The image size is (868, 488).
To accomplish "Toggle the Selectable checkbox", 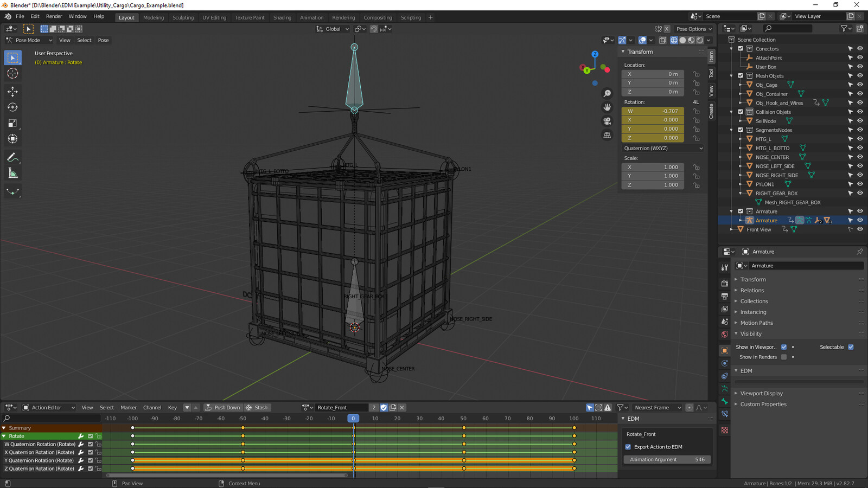I will [x=851, y=347].
